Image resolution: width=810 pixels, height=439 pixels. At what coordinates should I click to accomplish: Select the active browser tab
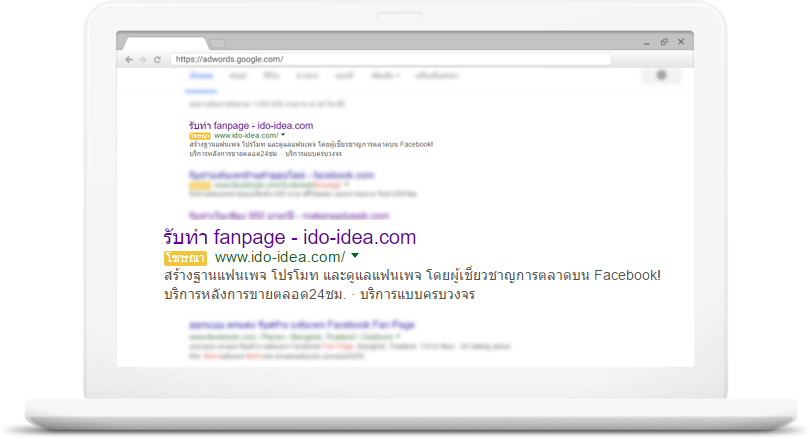[166, 43]
